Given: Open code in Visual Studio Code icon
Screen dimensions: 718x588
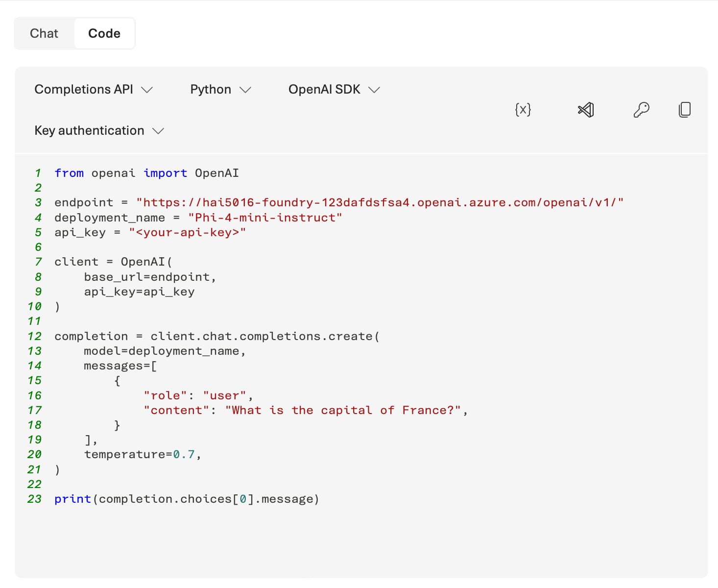Looking at the screenshot, I should 586,109.
